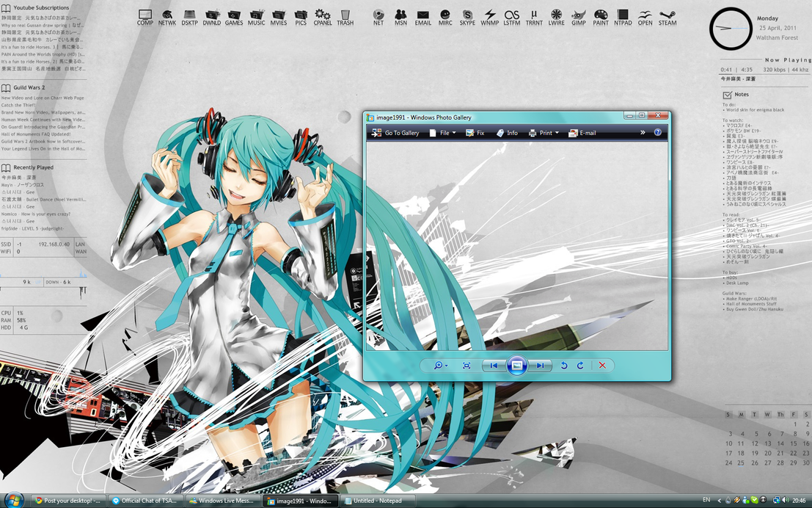Go to the previous photo
The height and width of the screenshot is (508, 812).
[x=494, y=366]
